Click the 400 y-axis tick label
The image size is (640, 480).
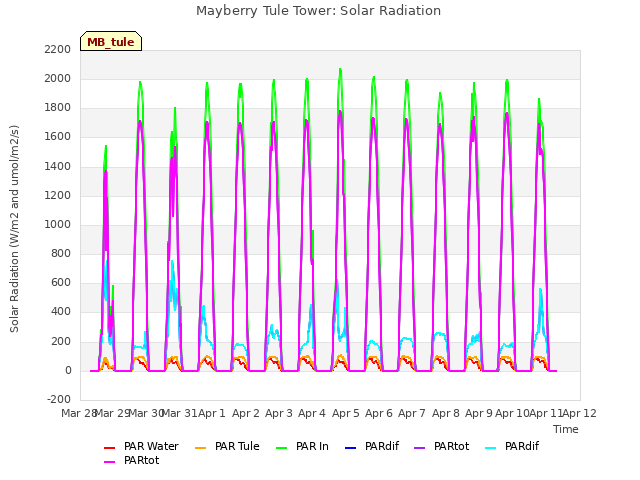[x=61, y=312]
